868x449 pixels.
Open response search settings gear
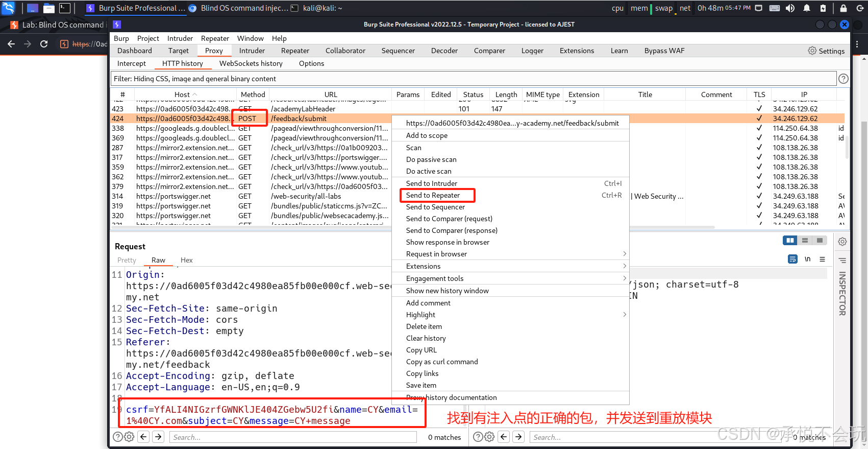point(489,437)
